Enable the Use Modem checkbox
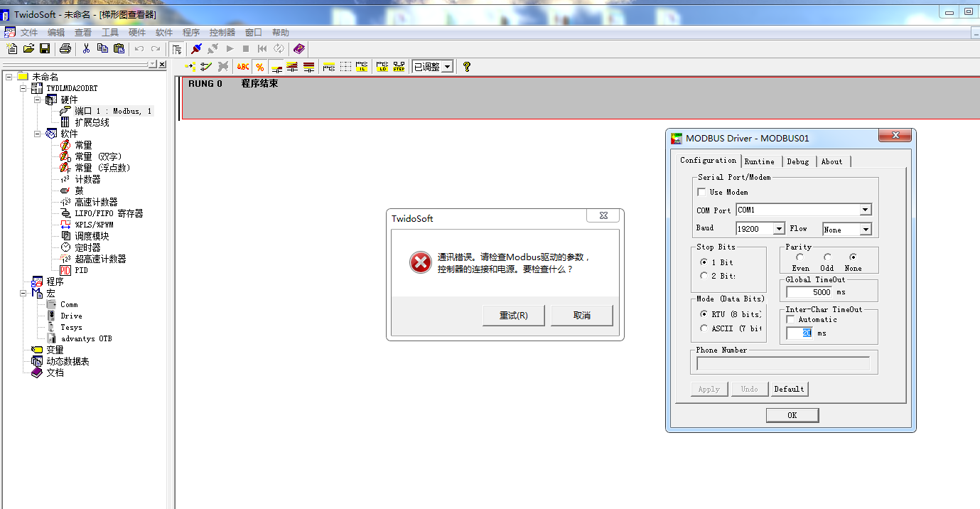Image resolution: width=980 pixels, height=509 pixels. click(x=702, y=192)
